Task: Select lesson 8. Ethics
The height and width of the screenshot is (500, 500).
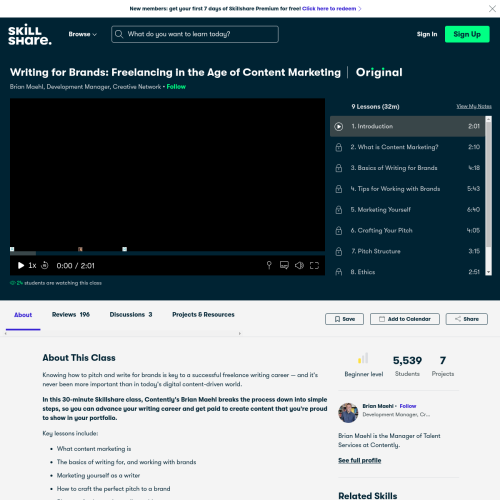Action: (407, 272)
